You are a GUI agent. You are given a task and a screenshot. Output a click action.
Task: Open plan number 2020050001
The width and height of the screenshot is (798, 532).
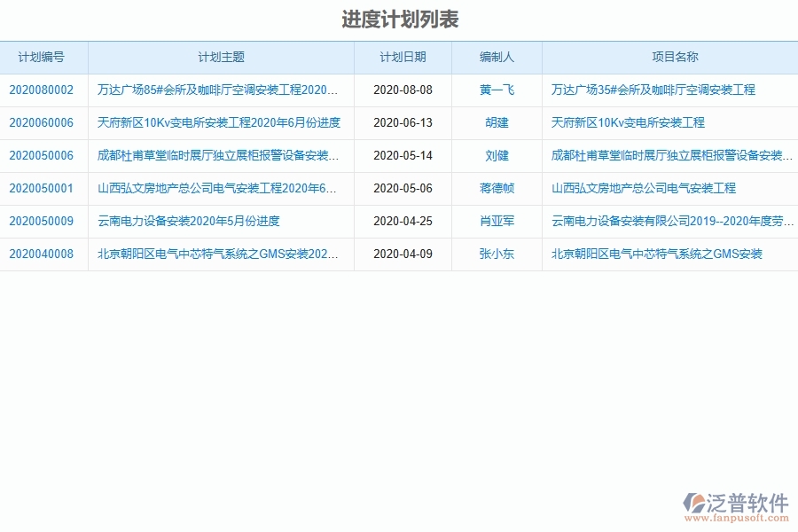[x=44, y=189]
